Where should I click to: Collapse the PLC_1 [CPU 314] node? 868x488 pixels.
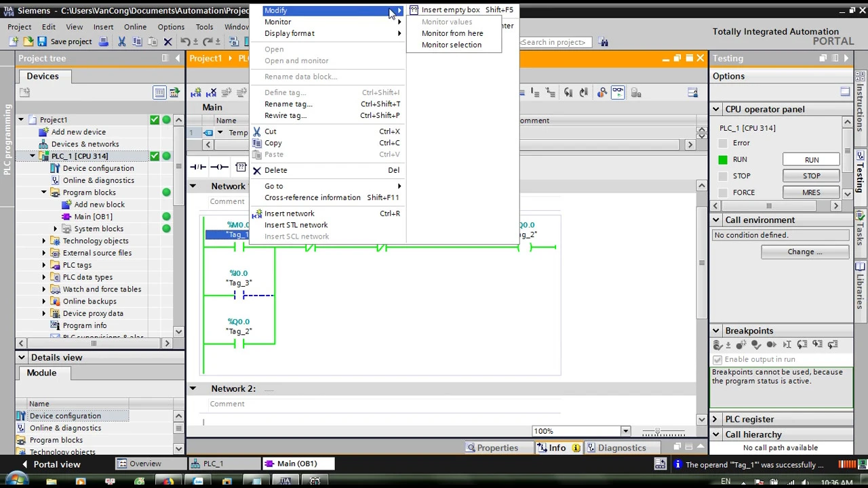coord(32,156)
